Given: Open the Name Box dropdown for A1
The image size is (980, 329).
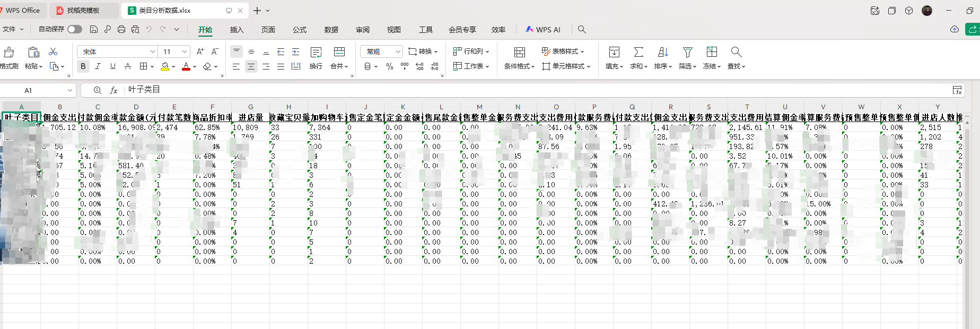Looking at the screenshot, I should click(69, 90).
